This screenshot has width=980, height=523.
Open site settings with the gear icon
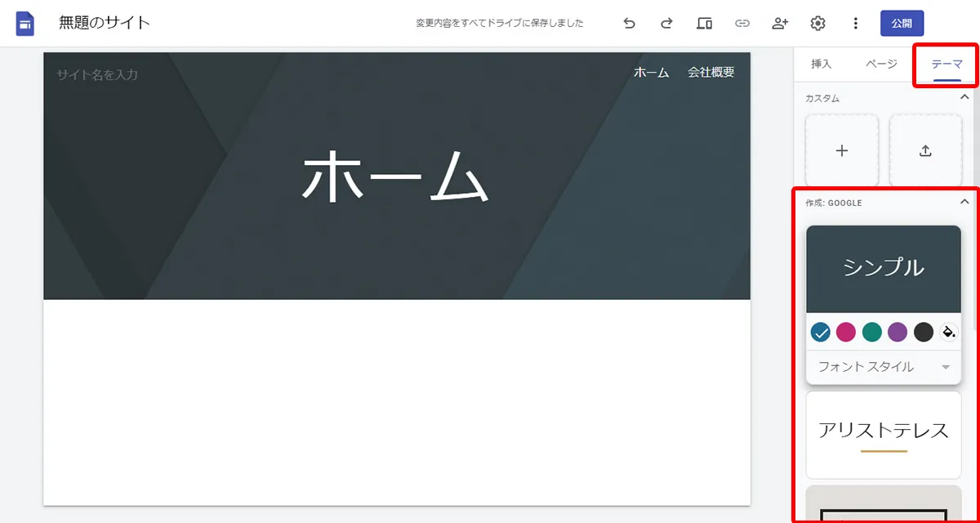coord(817,23)
